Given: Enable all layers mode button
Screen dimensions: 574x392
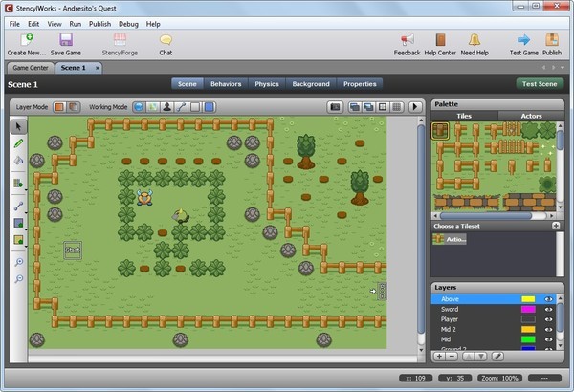Looking at the screenshot, I should [74, 107].
